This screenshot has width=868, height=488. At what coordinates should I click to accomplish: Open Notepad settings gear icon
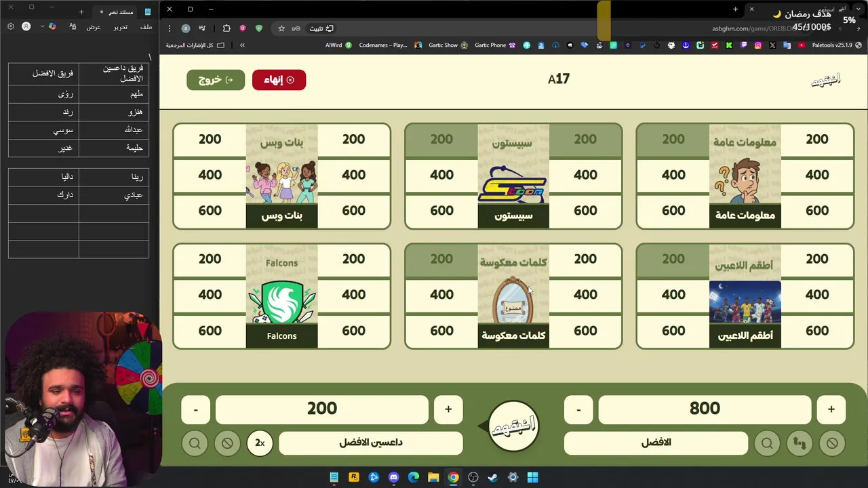pos(11,26)
